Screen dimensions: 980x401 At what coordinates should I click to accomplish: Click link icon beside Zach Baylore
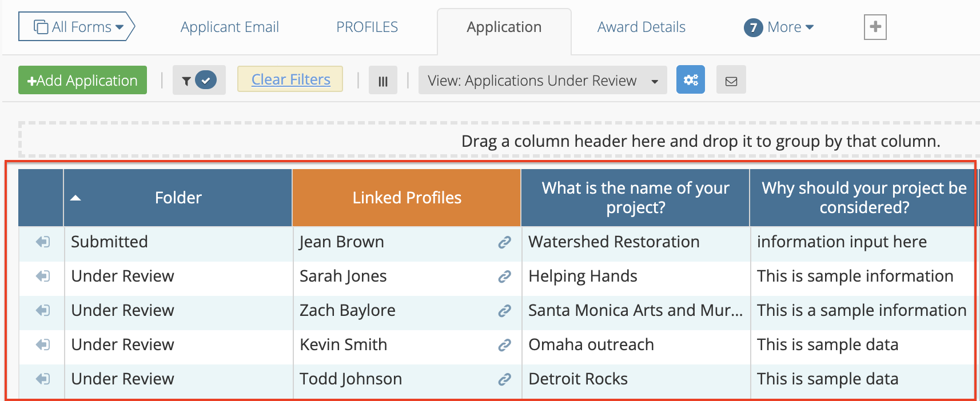coord(504,311)
